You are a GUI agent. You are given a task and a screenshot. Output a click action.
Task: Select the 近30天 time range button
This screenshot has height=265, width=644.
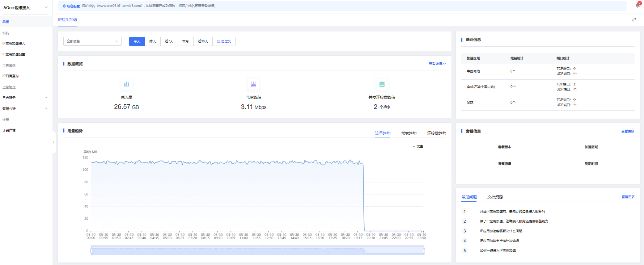point(203,41)
